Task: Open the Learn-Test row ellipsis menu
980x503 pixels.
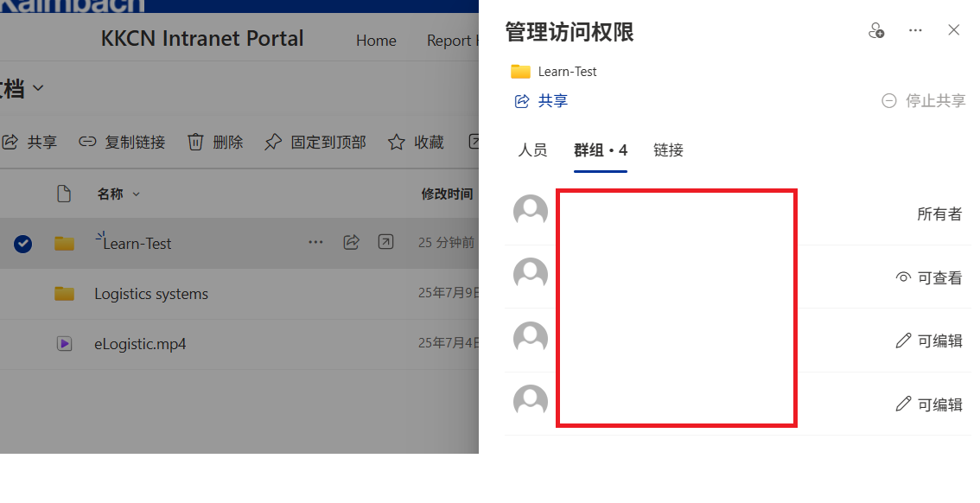Action: 315,243
